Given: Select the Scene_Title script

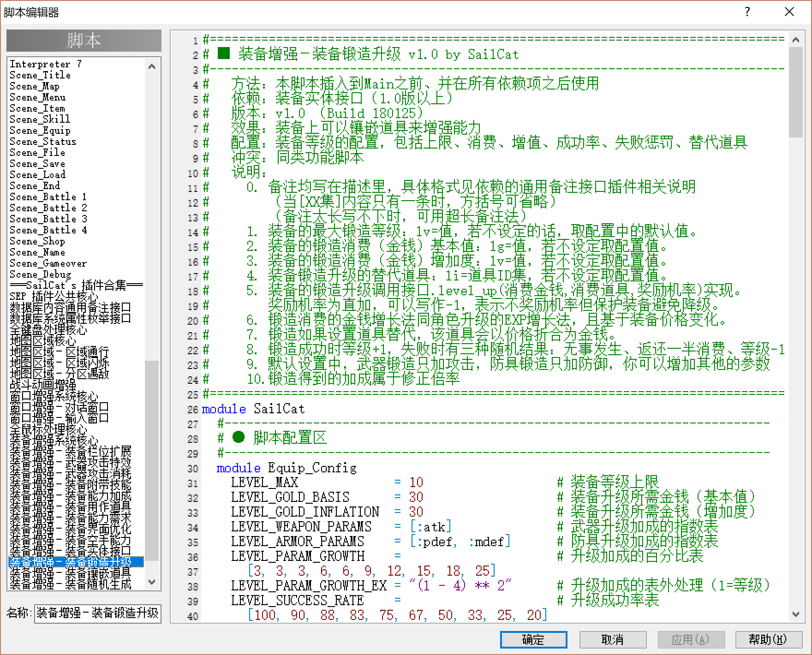Looking at the screenshot, I should (x=41, y=75).
